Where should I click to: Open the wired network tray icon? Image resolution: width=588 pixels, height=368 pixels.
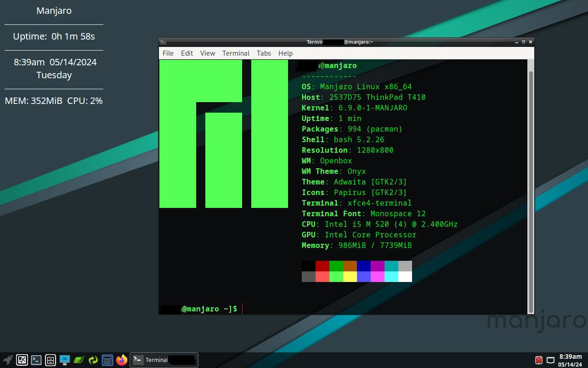click(x=550, y=360)
